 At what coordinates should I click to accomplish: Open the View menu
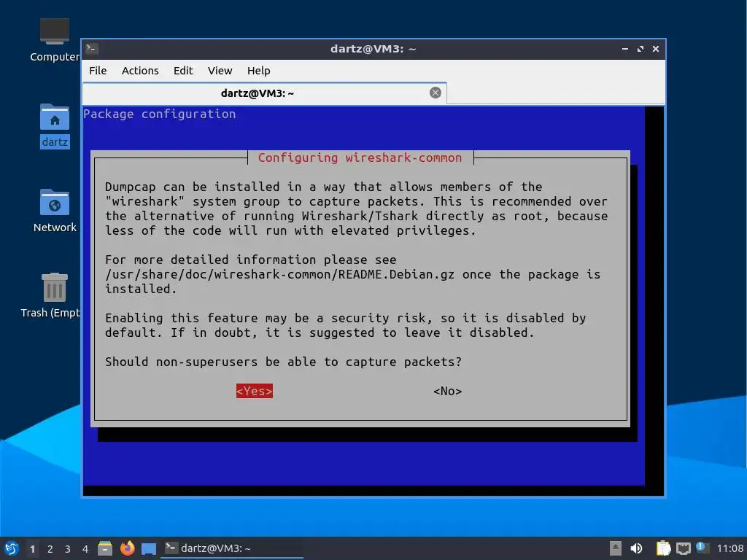point(220,71)
